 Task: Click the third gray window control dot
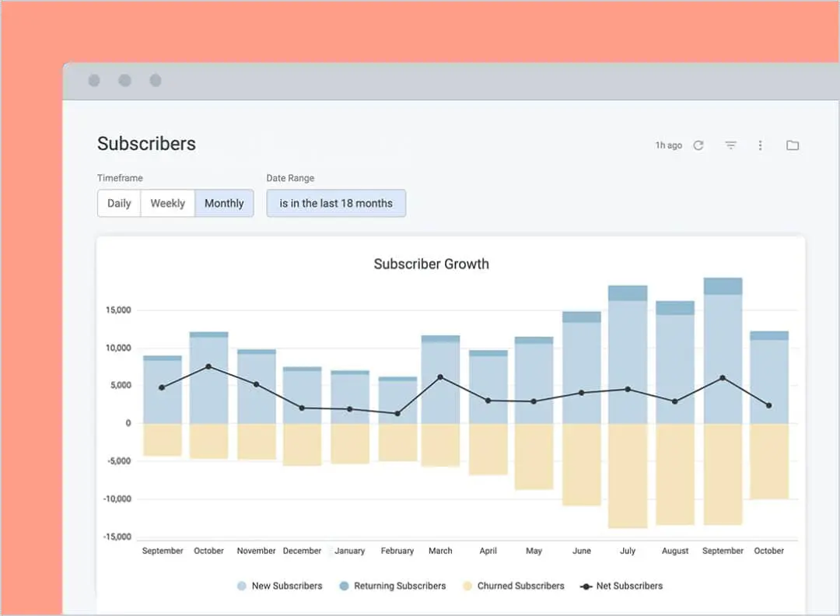(x=156, y=81)
